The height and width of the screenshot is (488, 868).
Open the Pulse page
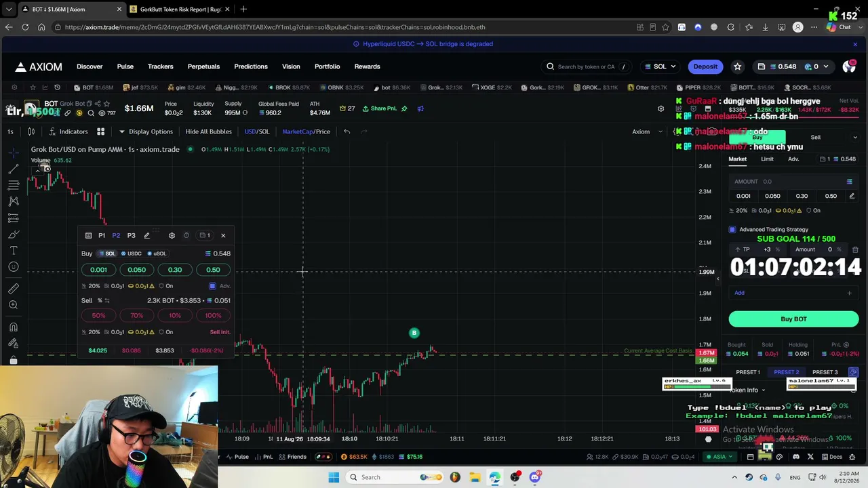pos(125,66)
